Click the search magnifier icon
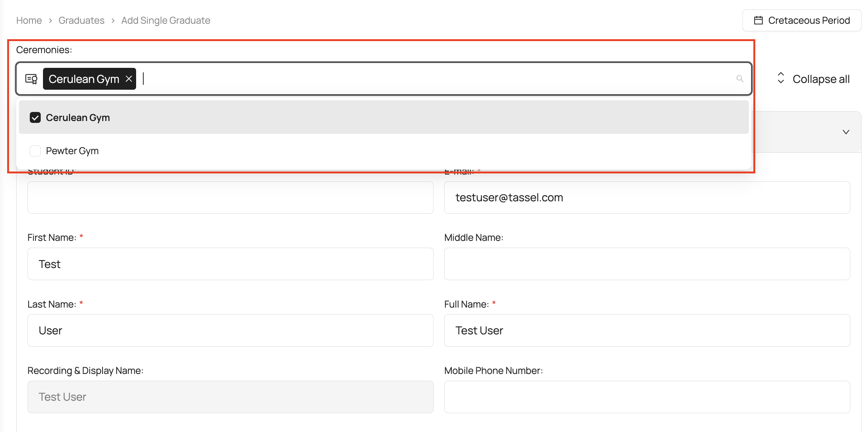The image size is (868, 432). (740, 79)
